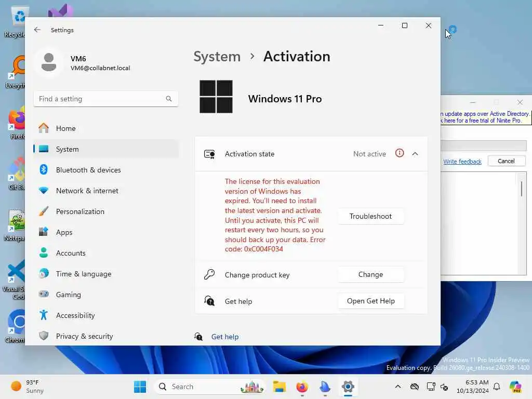This screenshot has height=399, width=532.
Task: Click the Windows 11 Pro logo
Action: (x=216, y=97)
